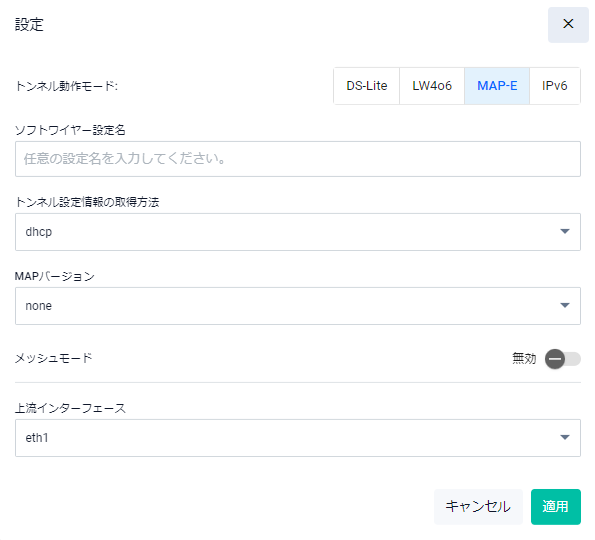The image size is (595, 540).
Task: Click the down-arrow icon on eth1 selector
Action: 565,438
